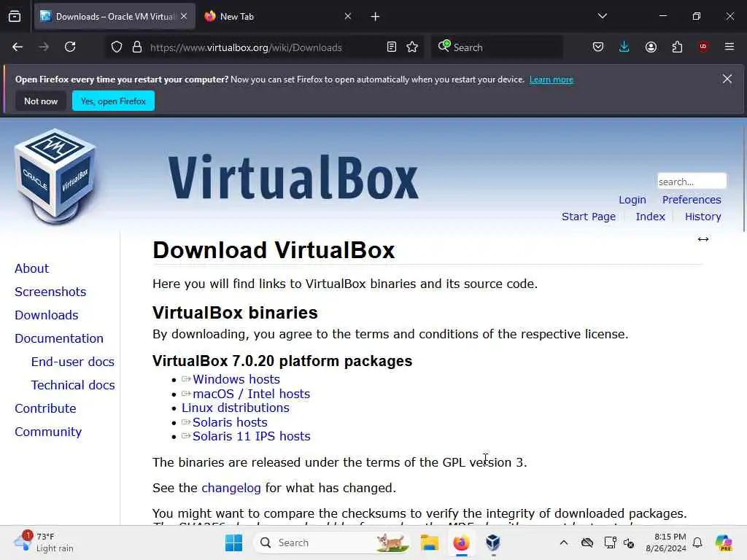747x560 pixels.
Task: Download the macOS / Intel hosts package
Action: coord(251,394)
